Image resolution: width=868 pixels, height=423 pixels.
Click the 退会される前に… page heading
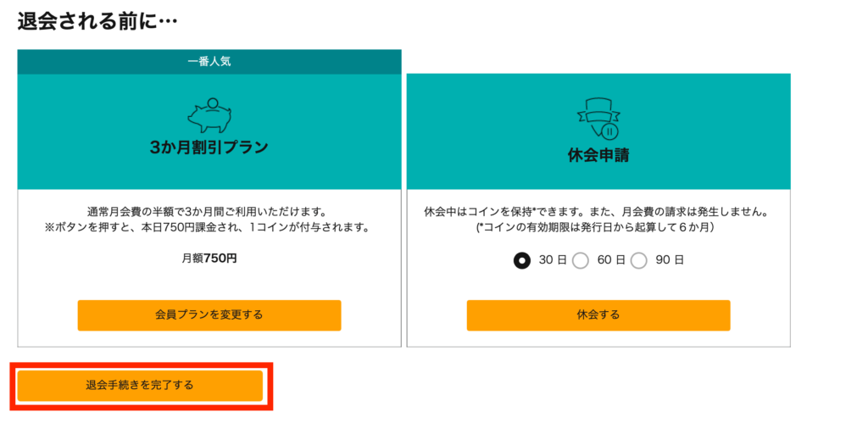[x=97, y=21]
